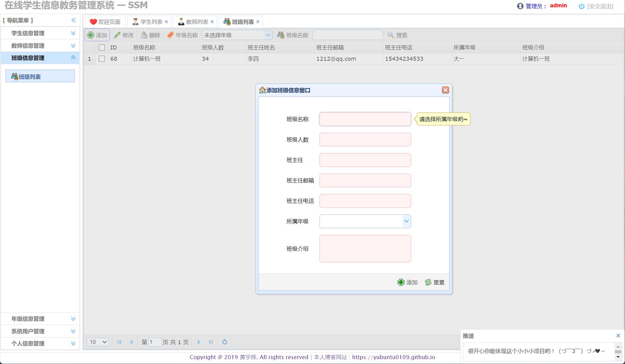Check the checkbox for class row 68

pyautogui.click(x=102, y=59)
